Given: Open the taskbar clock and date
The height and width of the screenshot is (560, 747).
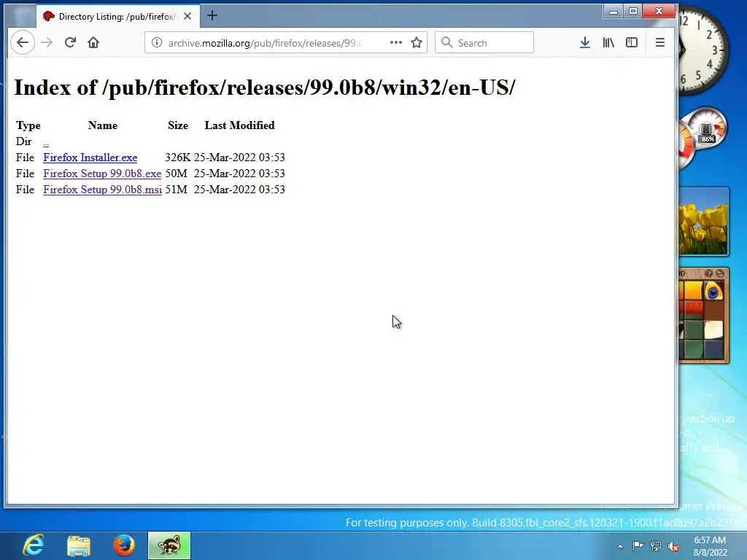Looking at the screenshot, I should [x=710, y=546].
